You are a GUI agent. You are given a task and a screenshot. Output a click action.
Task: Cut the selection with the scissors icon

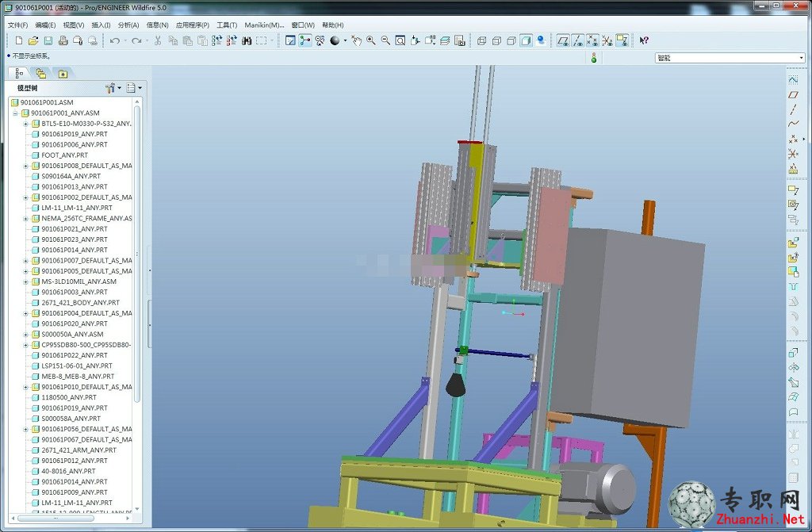pyautogui.click(x=158, y=40)
